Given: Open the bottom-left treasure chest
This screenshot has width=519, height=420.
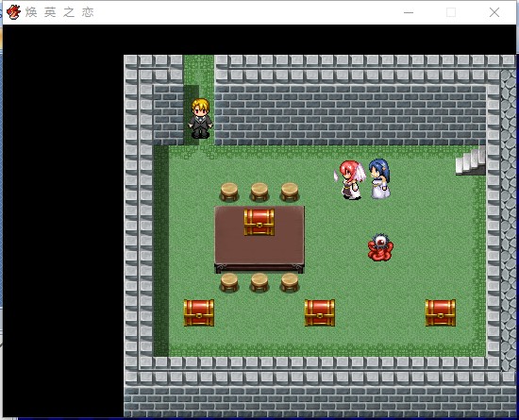Looking at the screenshot, I should point(199,312).
